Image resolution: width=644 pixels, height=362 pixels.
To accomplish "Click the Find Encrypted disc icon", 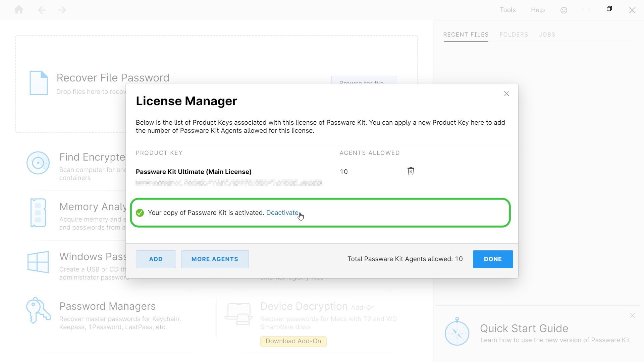I will [x=38, y=163].
